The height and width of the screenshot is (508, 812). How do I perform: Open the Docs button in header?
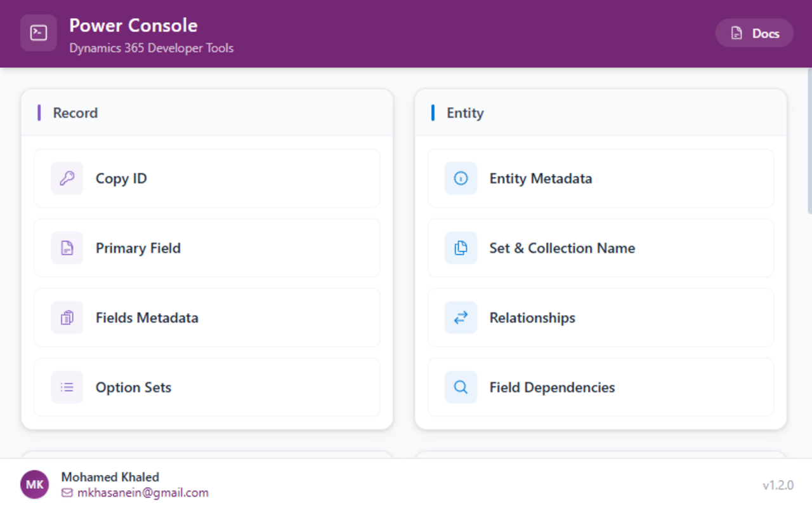pyautogui.click(x=754, y=33)
